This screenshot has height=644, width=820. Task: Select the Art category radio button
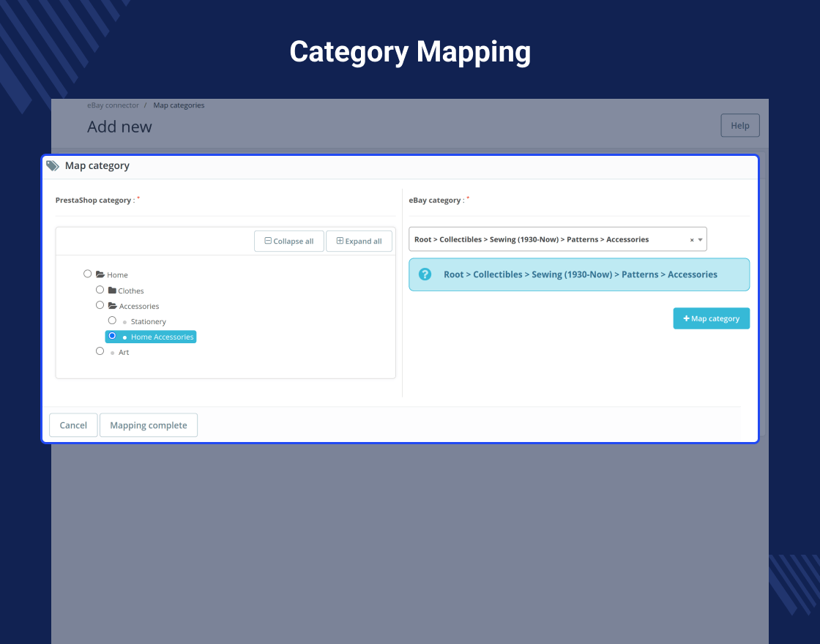pos(100,351)
